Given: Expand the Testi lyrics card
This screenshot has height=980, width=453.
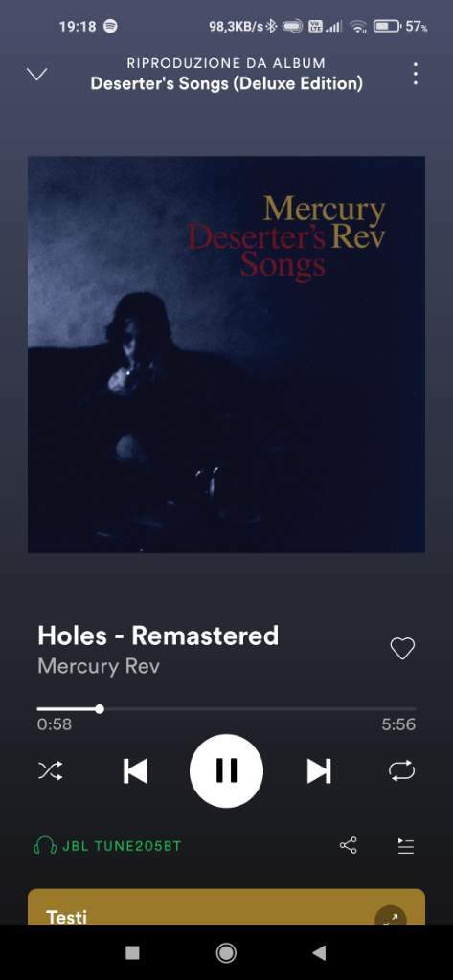Looking at the screenshot, I should (391, 919).
